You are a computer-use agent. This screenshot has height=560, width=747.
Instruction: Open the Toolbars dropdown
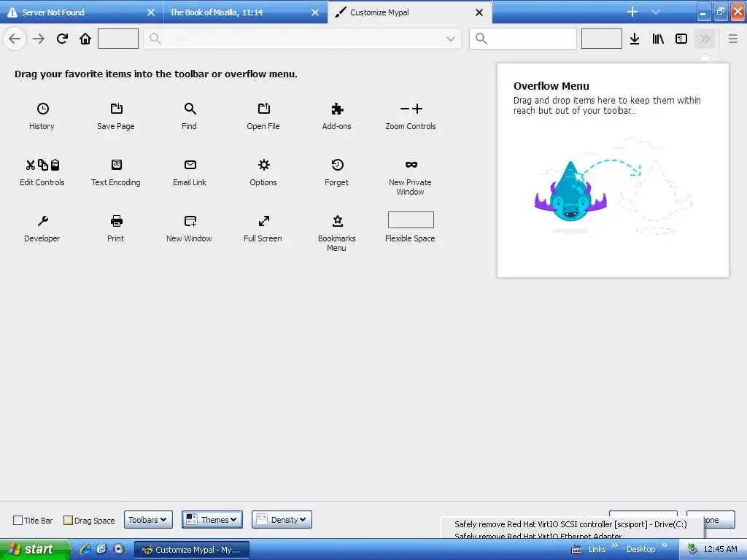click(148, 519)
